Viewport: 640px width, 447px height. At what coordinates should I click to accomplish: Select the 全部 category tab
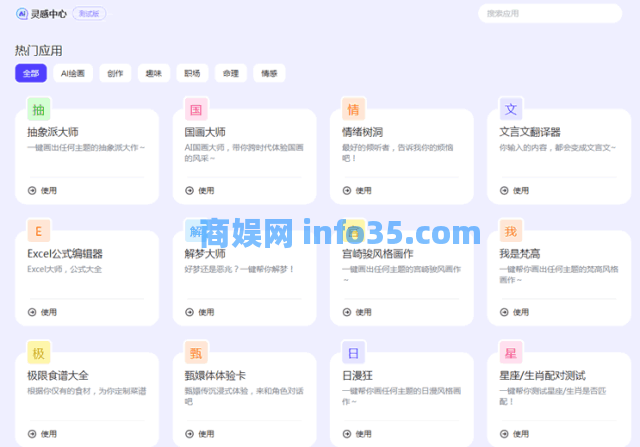(x=31, y=73)
